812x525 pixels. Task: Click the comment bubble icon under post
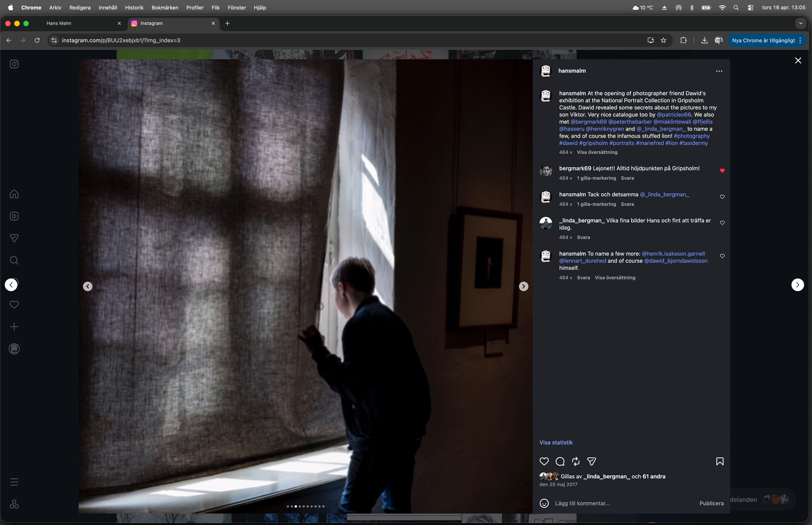560,462
